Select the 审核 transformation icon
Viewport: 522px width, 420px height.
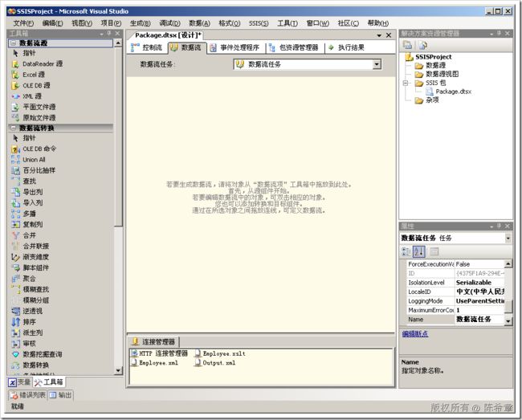(15, 344)
